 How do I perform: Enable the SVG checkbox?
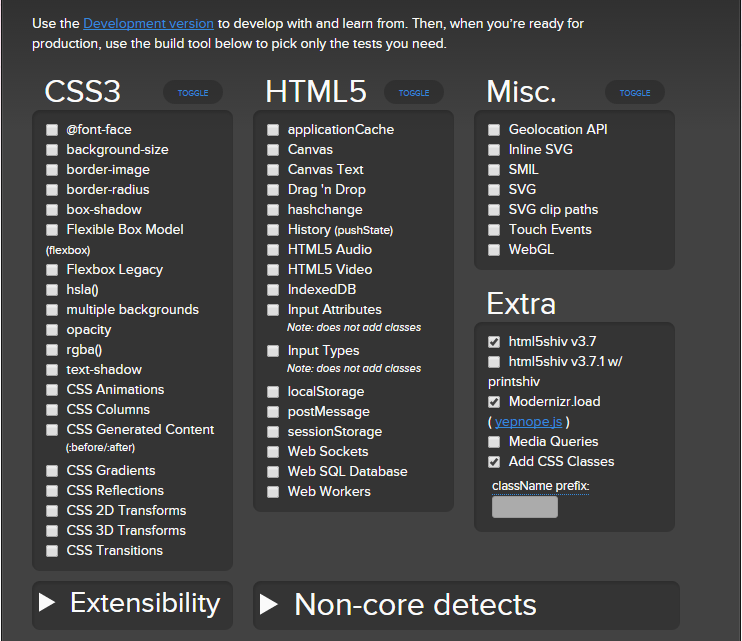(x=494, y=190)
